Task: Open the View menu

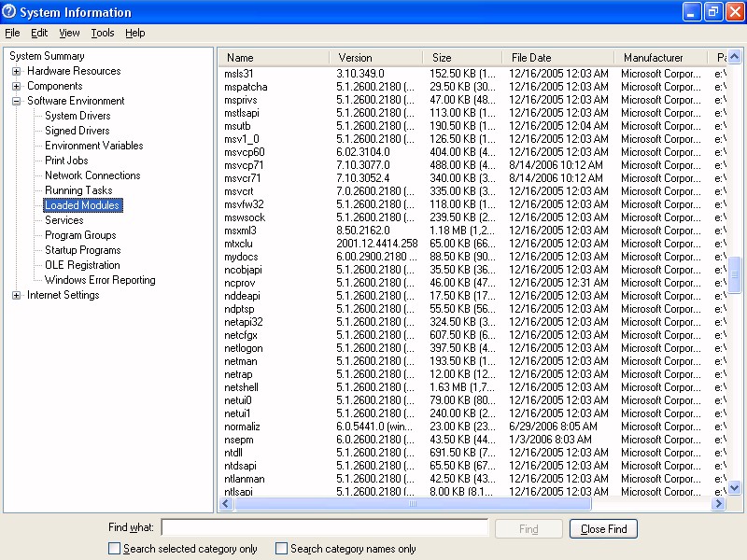Action: tap(69, 33)
